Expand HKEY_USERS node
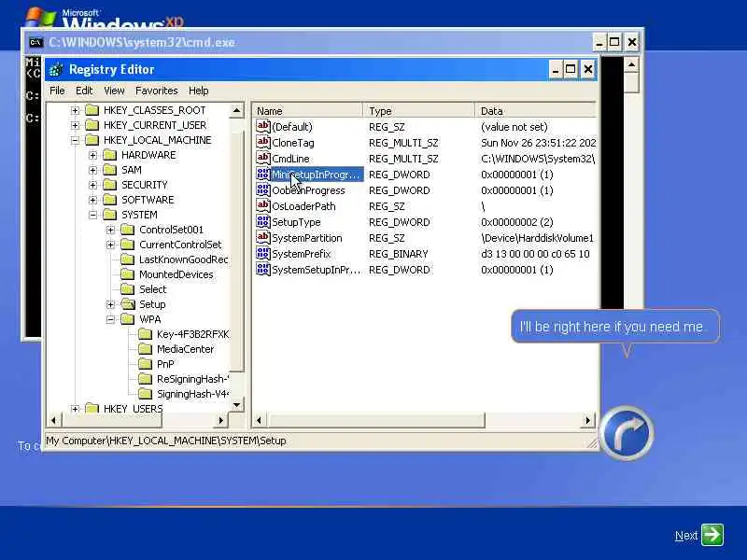 (75, 409)
